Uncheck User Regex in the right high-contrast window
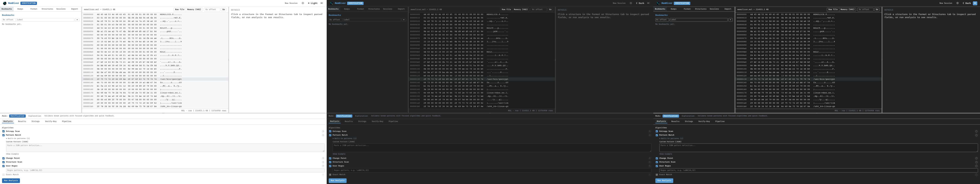This screenshot has height=184, width=980. 657,166
